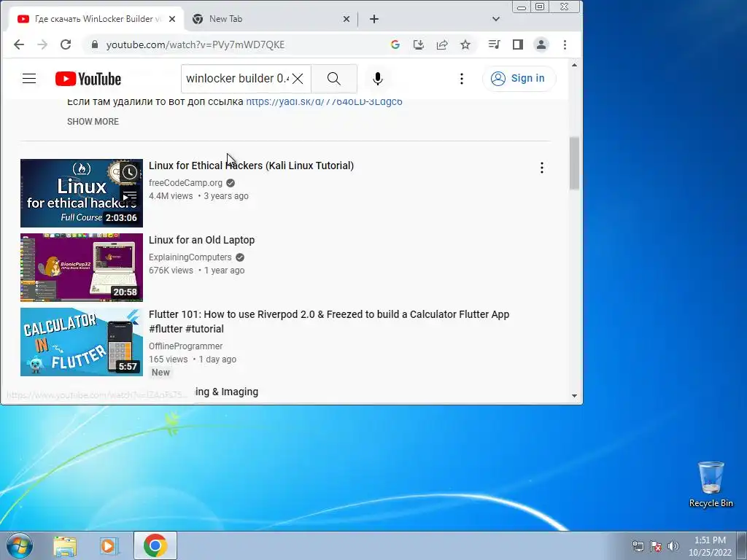Switch to the WinLocker Builder YouTube tab
This screenshot has height=560, width=747.
tap(97, 19)
